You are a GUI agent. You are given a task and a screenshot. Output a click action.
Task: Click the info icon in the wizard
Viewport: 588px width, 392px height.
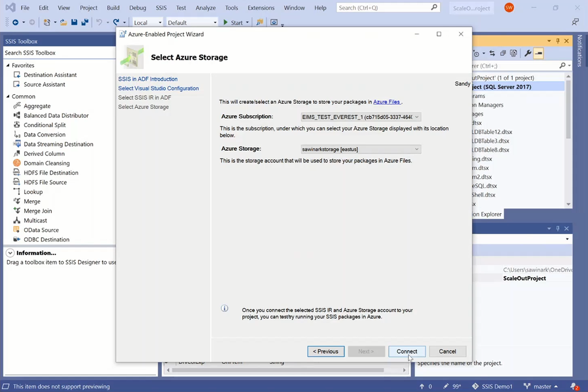pos(225,308)
